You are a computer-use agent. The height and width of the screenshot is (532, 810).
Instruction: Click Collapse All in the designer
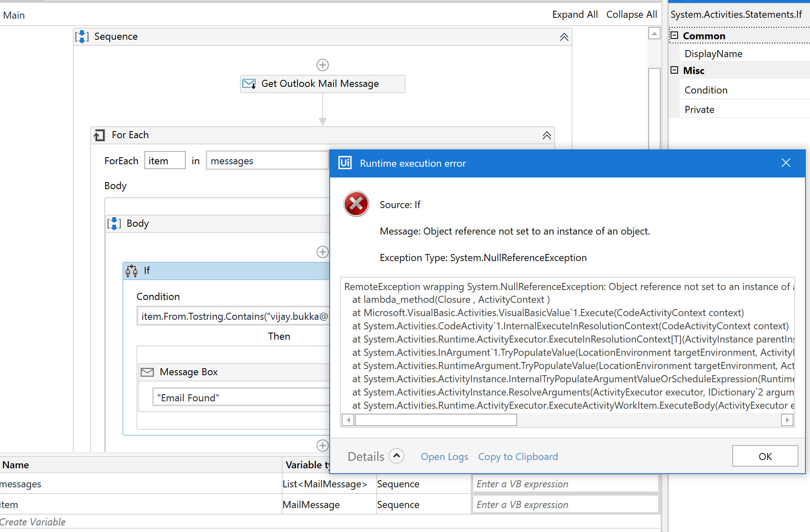coord(631,14)
